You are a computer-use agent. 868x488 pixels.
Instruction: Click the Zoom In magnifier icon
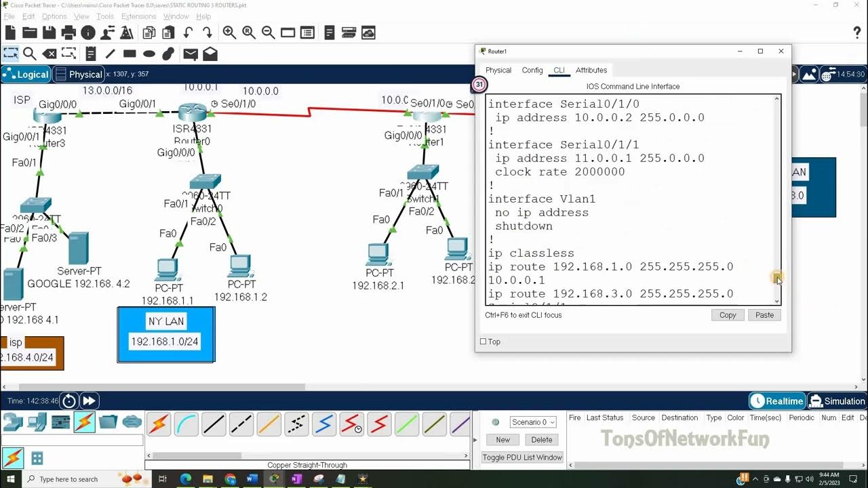[229, 33]
